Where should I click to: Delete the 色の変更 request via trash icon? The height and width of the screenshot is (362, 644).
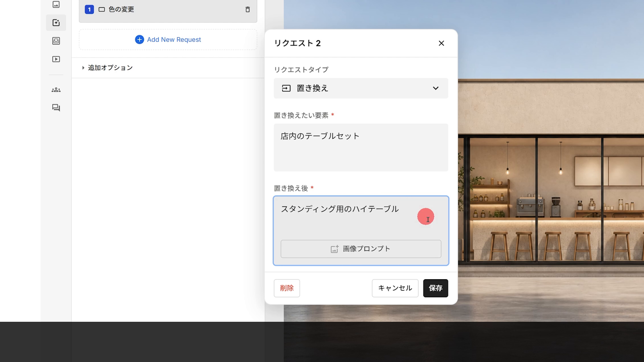248,9
